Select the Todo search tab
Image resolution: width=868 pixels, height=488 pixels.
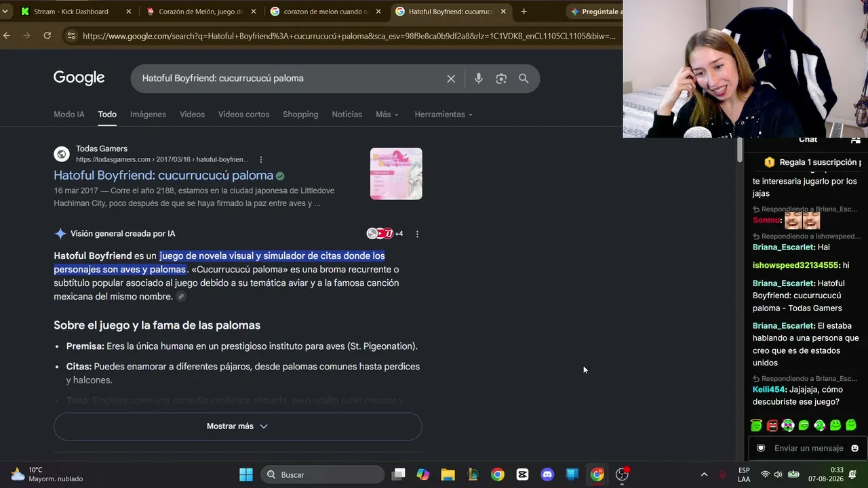point(107,115)
